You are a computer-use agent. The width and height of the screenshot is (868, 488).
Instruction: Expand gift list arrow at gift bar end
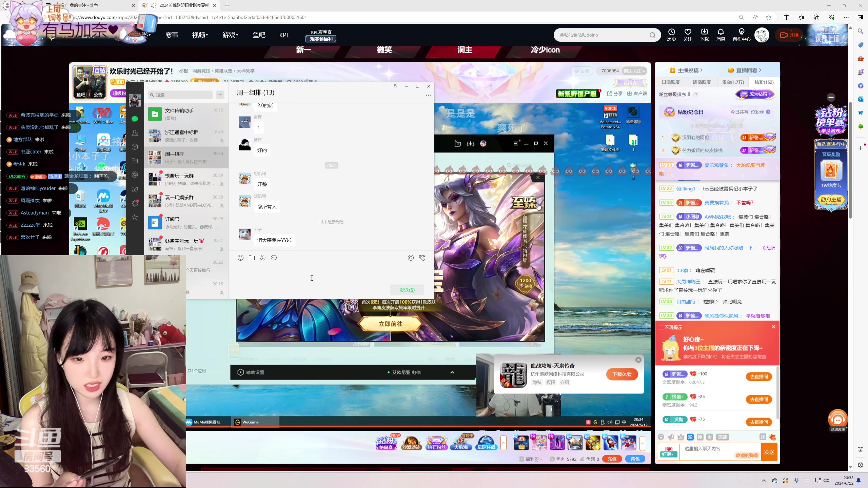point(642,443)
